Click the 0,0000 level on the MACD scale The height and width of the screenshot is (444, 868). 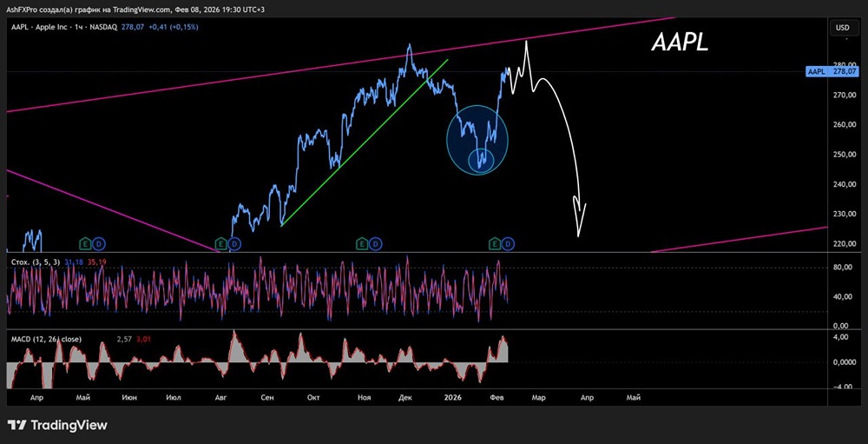(x=845, y=362)
